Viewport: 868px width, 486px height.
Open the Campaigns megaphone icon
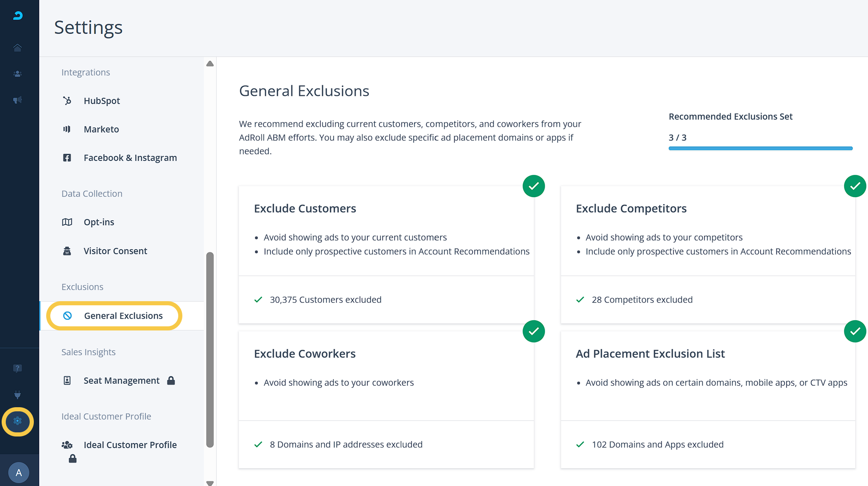(x=17, y=100)
